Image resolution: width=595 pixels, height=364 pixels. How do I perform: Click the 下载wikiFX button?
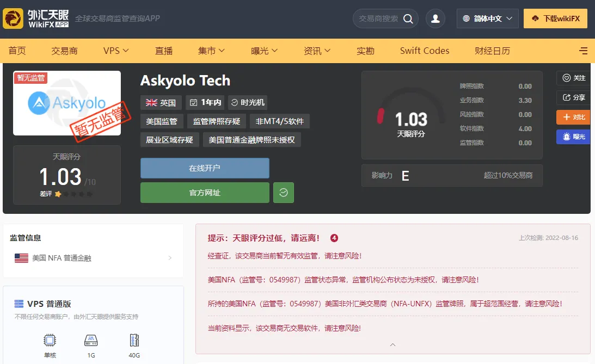(556, 18)
